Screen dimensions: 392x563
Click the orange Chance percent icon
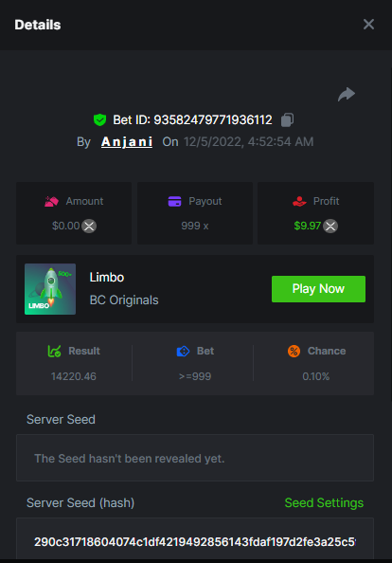294,351
